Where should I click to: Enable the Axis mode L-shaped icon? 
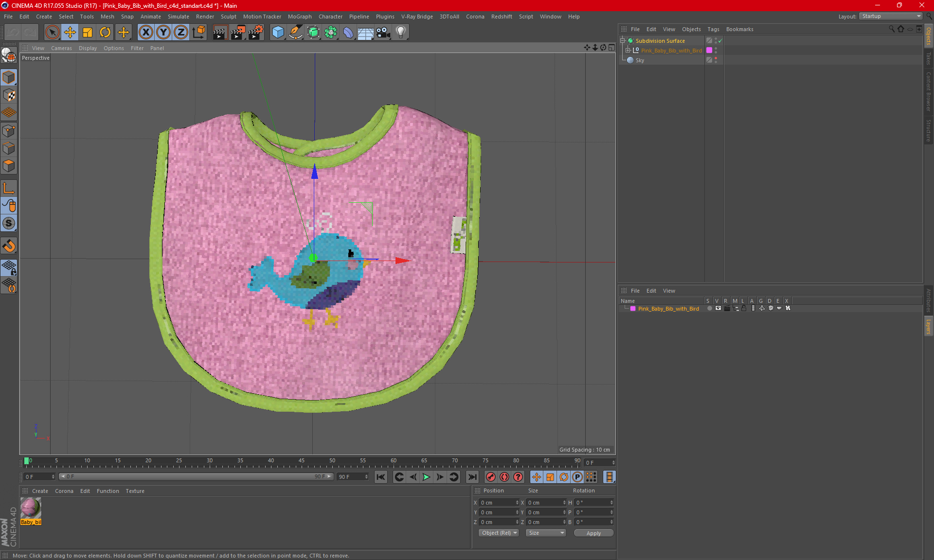(x=9, y=188)
